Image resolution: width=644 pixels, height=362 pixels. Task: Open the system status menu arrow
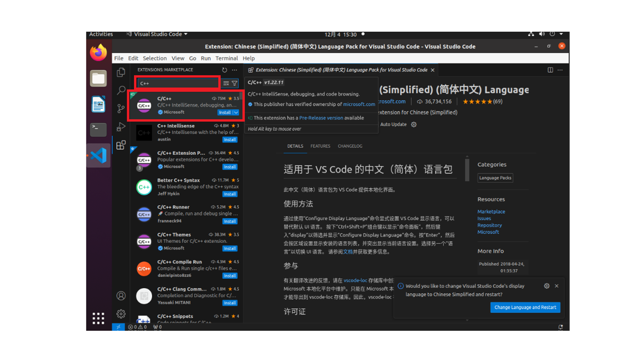pyautogui.click(x=561, y=34)
